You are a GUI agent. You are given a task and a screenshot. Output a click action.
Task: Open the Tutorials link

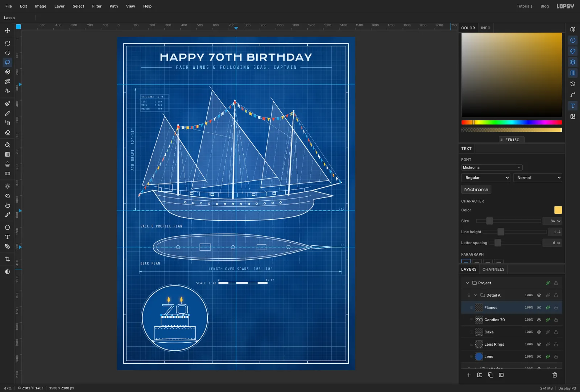[x=525, y=6]
